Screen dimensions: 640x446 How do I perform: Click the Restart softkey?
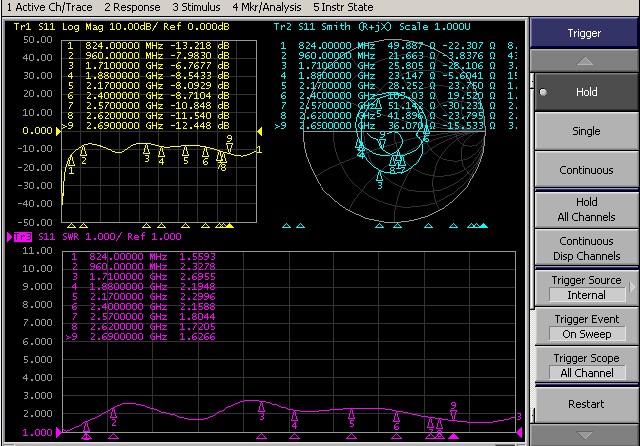tap(586, 404)
